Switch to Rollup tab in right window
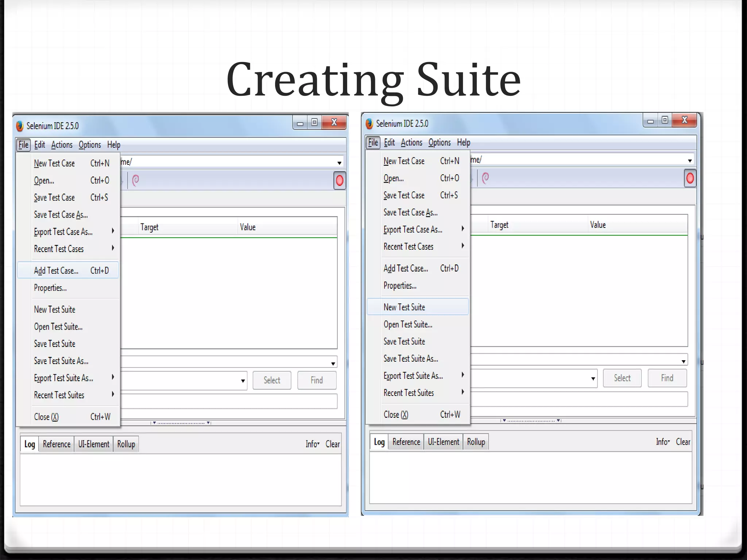Image resolution: width=747 pixels, height=560 pixels. pos(476,442)
